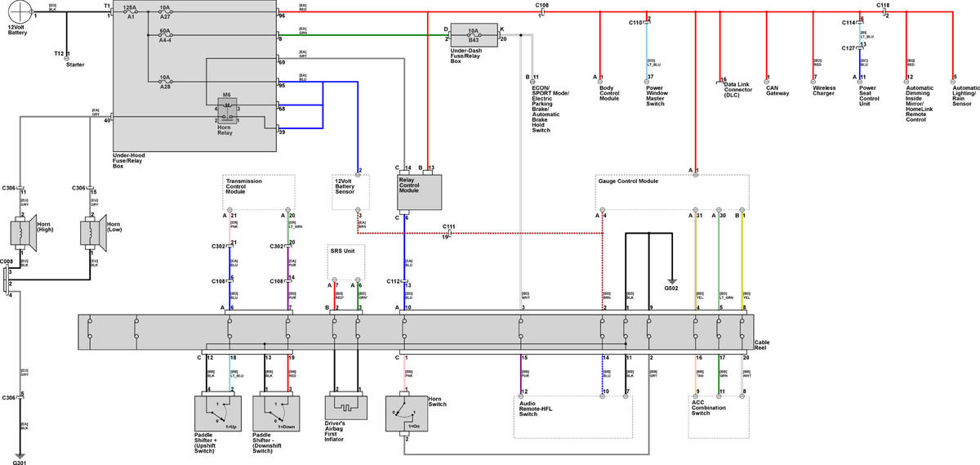The height and width of the screenshot is (465, 980).
Task: Click the C118 connector label
Action: [884, 5]
